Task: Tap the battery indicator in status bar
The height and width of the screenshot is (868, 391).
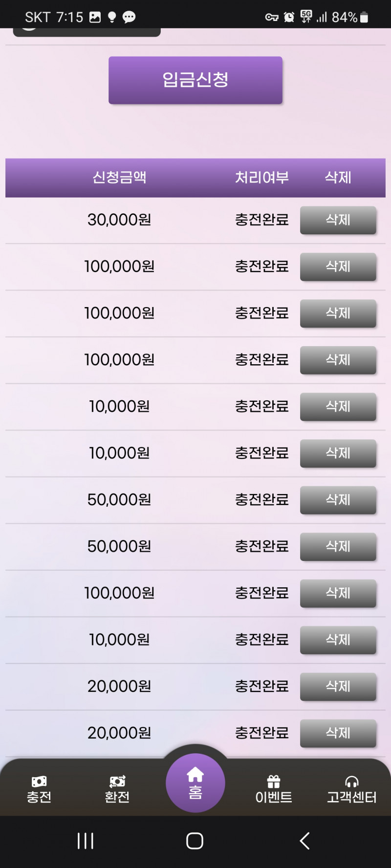Action: tap(364, 18)
